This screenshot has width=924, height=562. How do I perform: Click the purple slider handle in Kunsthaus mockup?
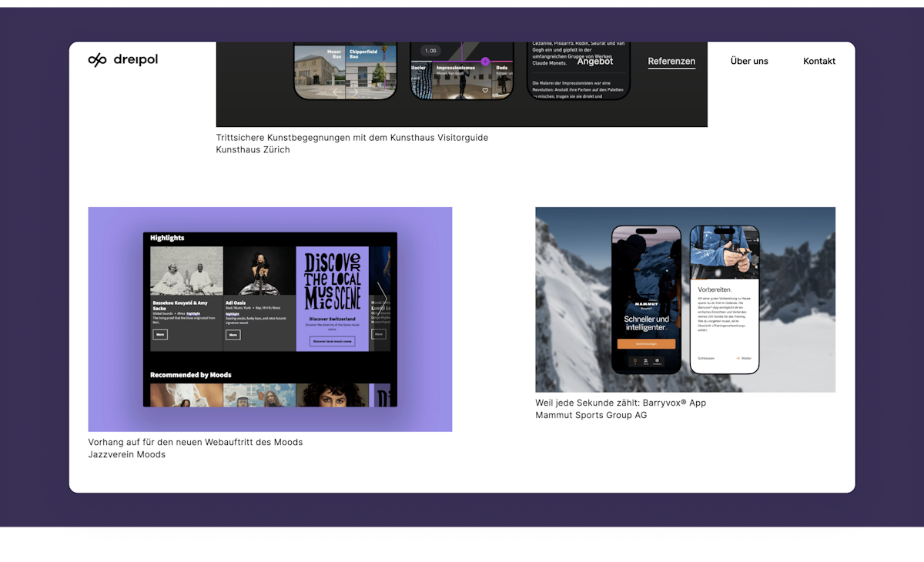click(x=485, y=62)
